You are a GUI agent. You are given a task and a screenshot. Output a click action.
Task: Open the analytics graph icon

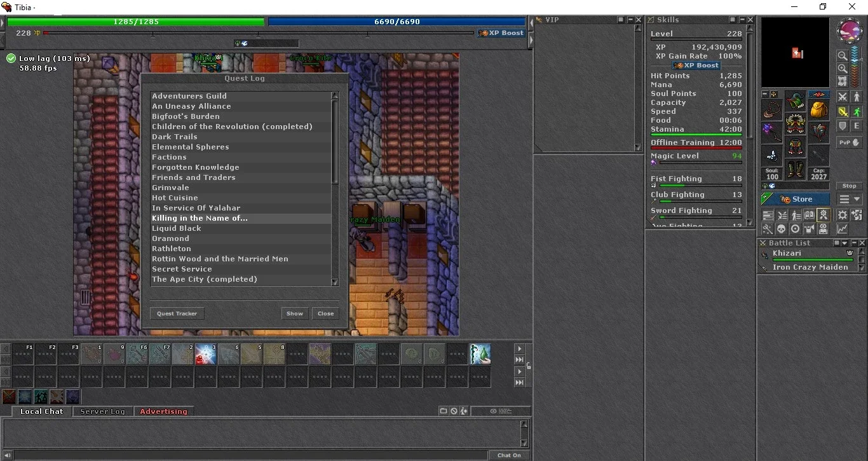(x=843, y=229)
